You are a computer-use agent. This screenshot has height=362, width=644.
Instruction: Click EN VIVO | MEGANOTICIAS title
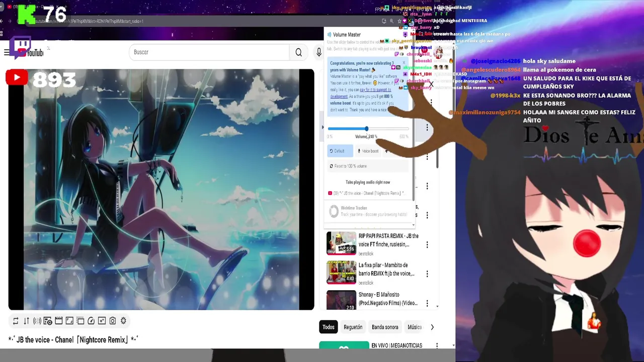pos(396,346)
